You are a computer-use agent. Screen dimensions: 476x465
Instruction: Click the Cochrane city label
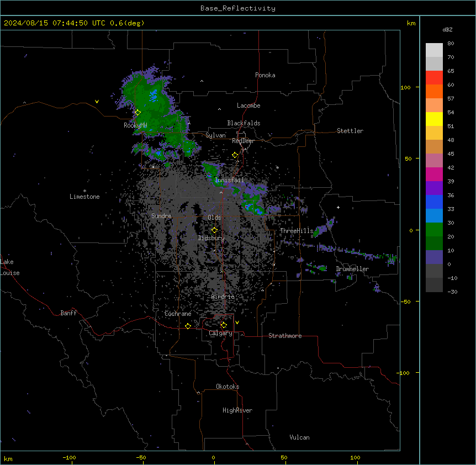(178, 314)
